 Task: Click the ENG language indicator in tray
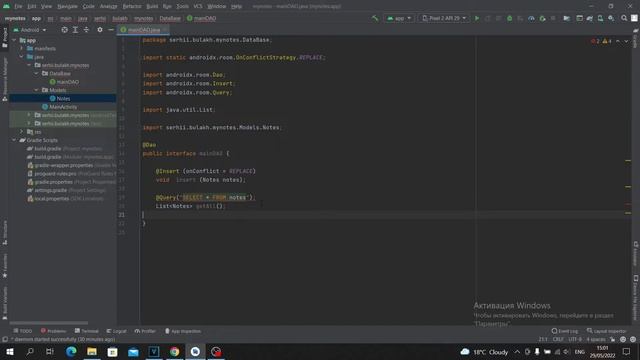tap(580, 351)
